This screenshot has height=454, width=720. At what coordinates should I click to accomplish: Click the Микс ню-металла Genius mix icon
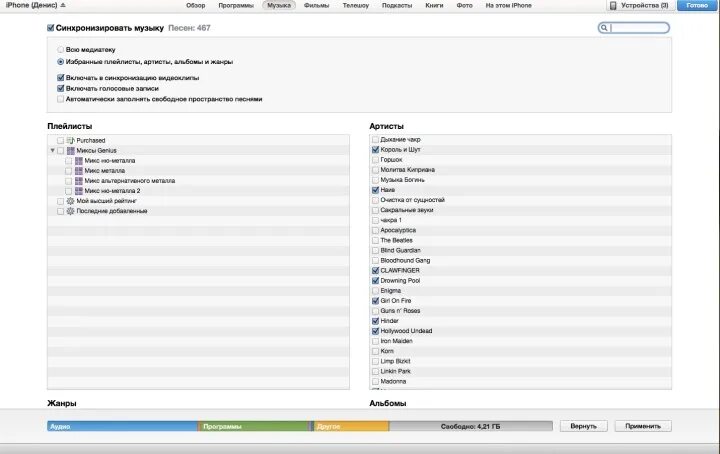[x=79, y=161]
